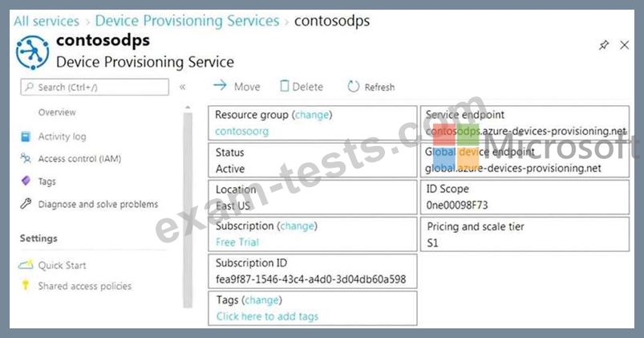Select the service endpoint value contosodps.azure-devices-provisioning.net
Image resolution: width=644 pixels, height=338 pixels.
pyautogui.click(x=526, y=131)
